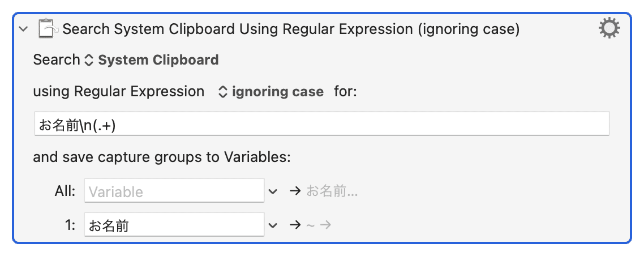Open the action gear settings menu

coord(609,28)
